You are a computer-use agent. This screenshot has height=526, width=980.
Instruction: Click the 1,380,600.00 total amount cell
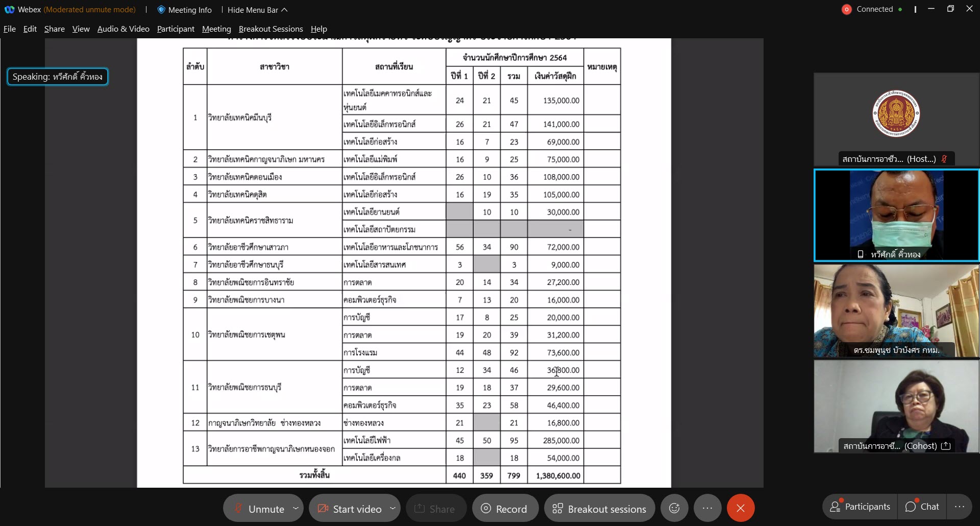(x=555, y=475)
